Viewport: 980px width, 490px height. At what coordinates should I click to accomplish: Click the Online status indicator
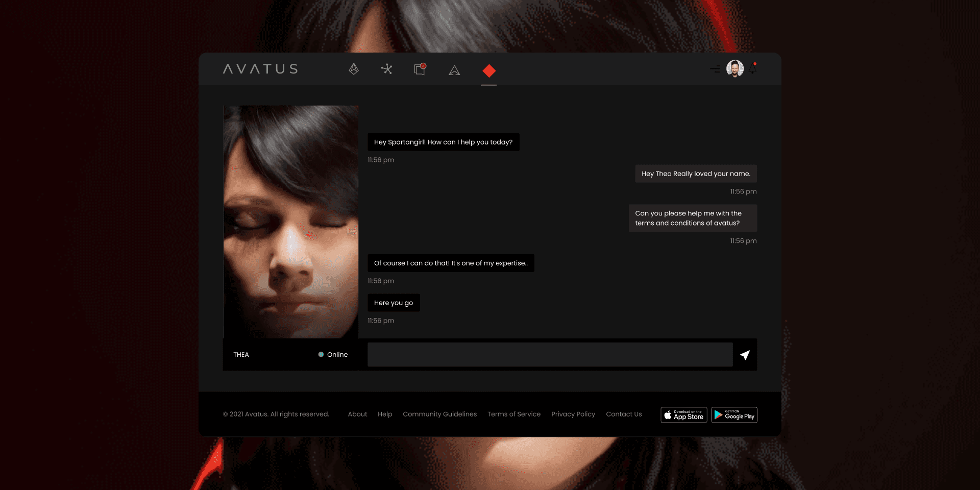tap(333, 355)
